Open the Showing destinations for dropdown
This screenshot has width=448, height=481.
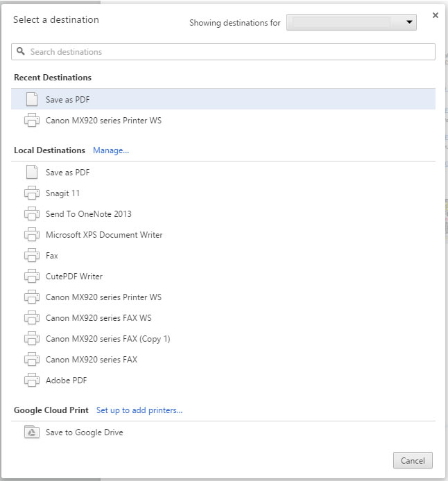click(352, 22)
